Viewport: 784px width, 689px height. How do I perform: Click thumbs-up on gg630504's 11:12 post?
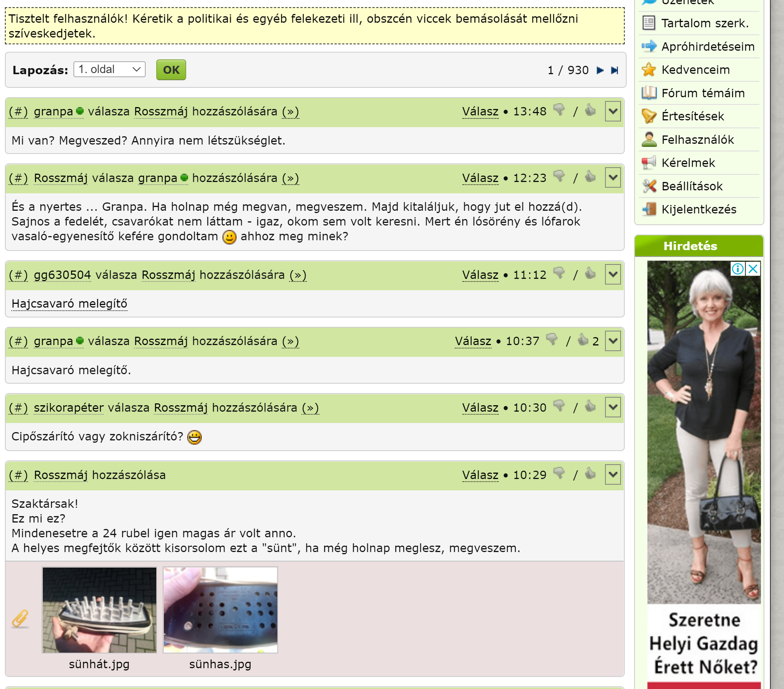590,274
